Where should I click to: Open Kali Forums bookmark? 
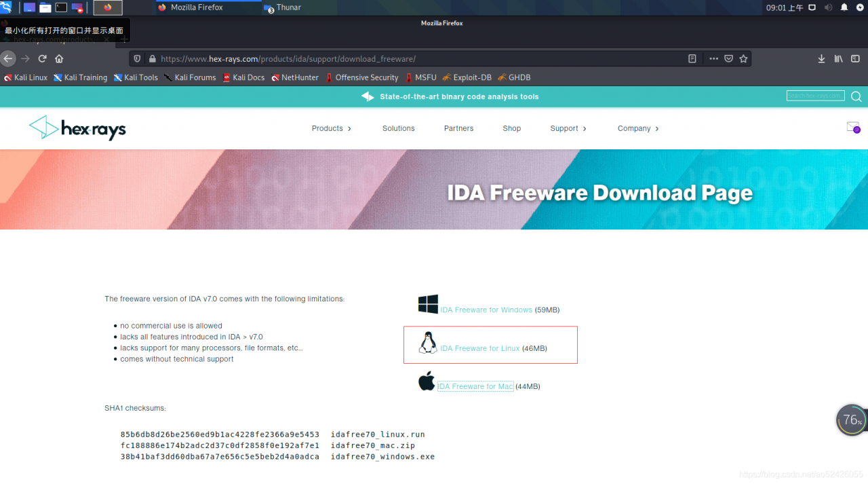[190, 77]
